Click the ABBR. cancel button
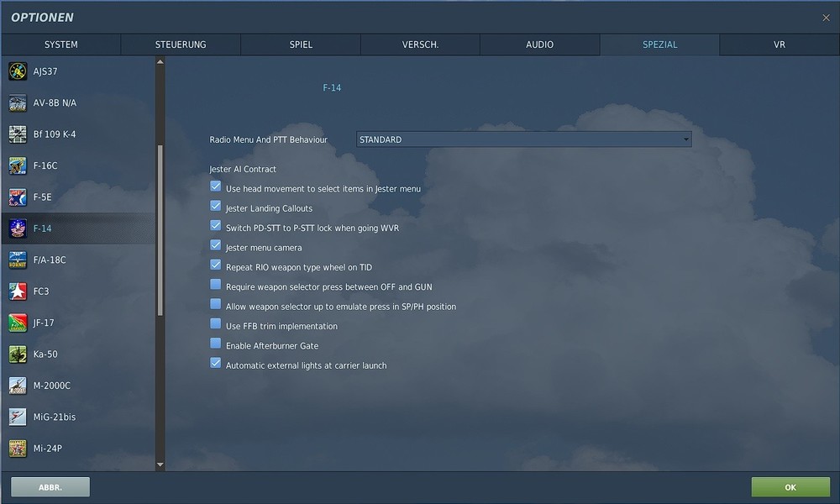840x504 pixels. [x=50, y=487]
